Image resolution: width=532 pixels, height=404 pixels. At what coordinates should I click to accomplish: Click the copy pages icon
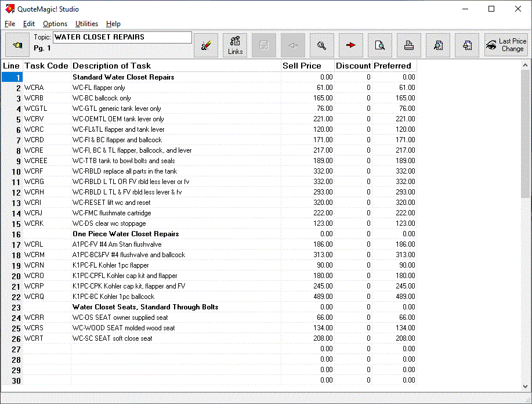pos(467,45)
